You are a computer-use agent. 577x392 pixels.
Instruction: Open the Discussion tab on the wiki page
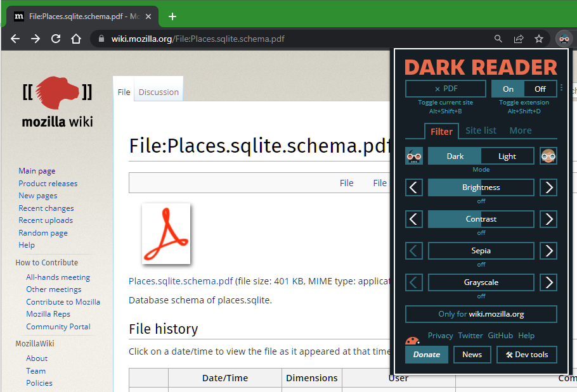click(158, 92)
